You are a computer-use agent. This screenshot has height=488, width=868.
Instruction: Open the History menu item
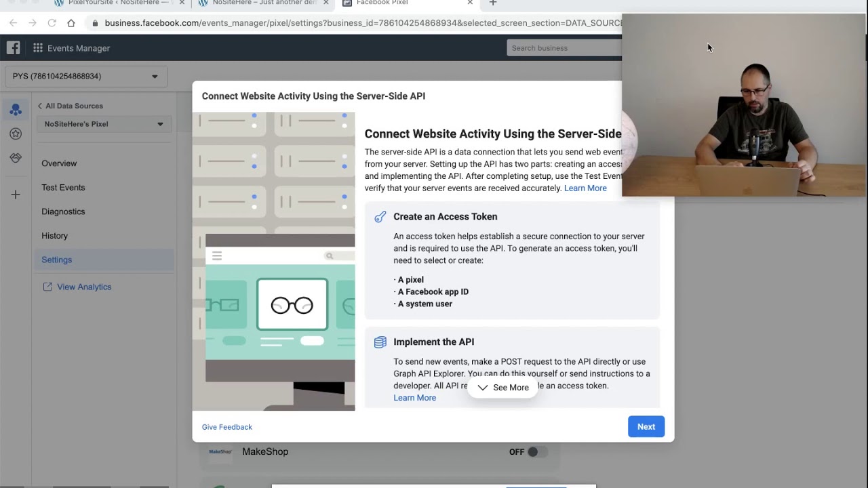(x=54, y=236)
